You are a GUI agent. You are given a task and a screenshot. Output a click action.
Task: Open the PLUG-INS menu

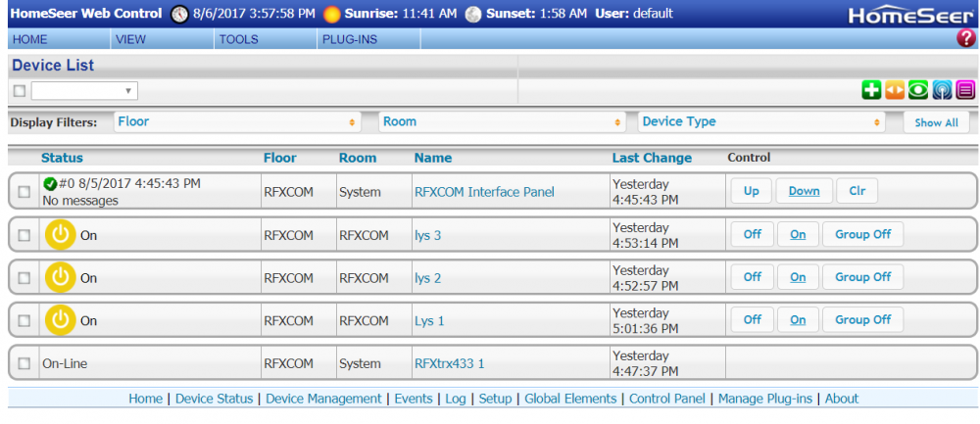click(x=349, y=39)
